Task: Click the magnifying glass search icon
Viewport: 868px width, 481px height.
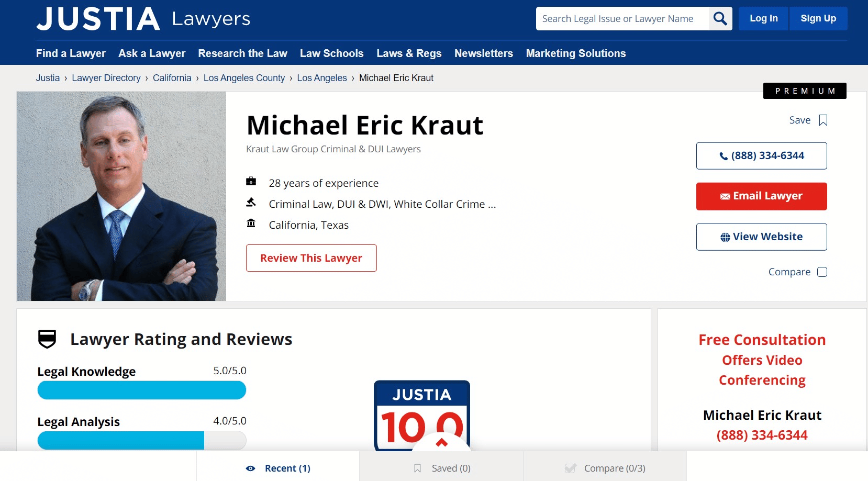Action: [720, 19]
